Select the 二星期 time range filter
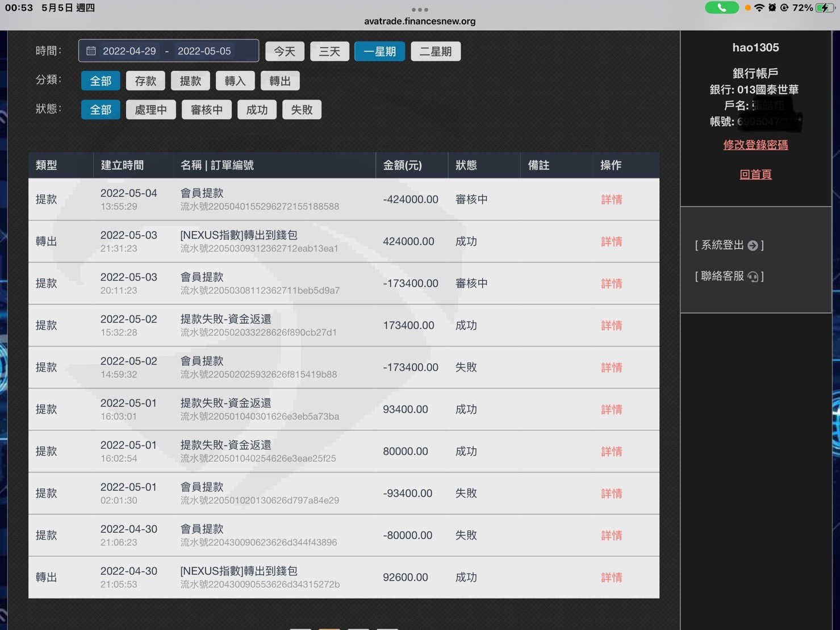 click(x=435, y=52)
